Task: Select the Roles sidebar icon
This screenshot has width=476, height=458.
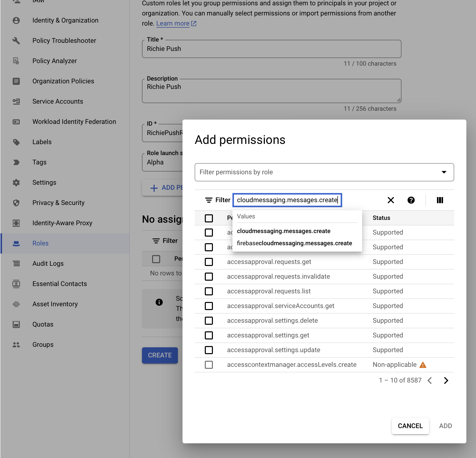Action: pos(16,243)
